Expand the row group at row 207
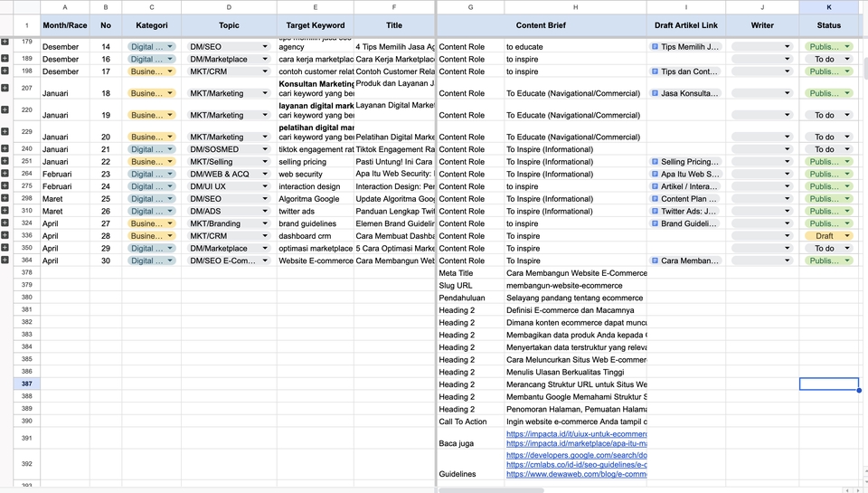Viewport: 868px width, 493px height. [5, 88]
